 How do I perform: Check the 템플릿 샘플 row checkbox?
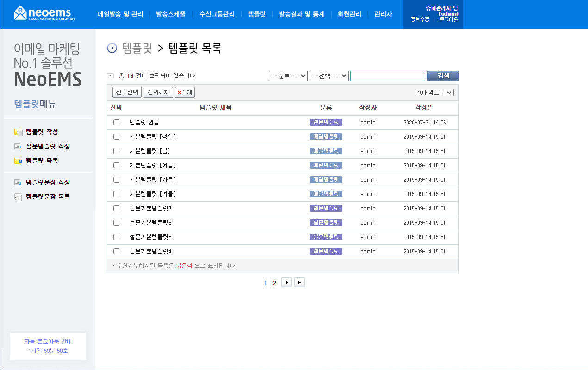coord(117,123)
